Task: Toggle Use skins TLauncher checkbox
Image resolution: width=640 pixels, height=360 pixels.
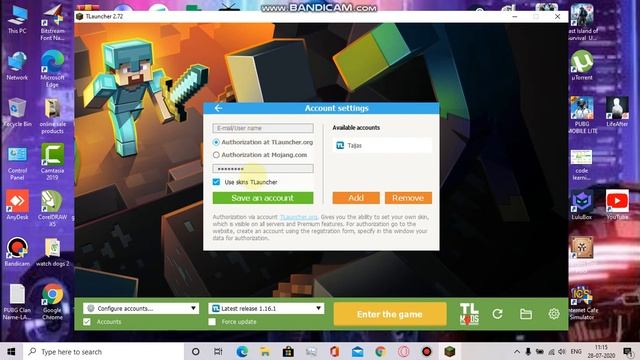Action: pos(216,182)
